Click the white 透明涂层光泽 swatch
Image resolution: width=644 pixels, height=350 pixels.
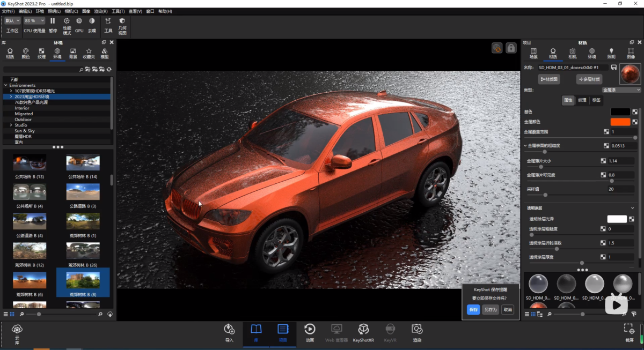pyautogui.click(x=617, y=219)
